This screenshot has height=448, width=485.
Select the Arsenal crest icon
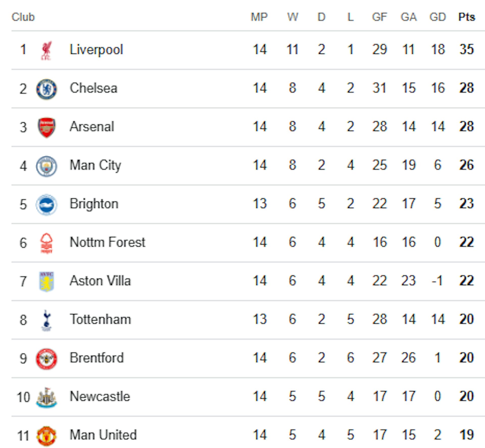[46, 127]
